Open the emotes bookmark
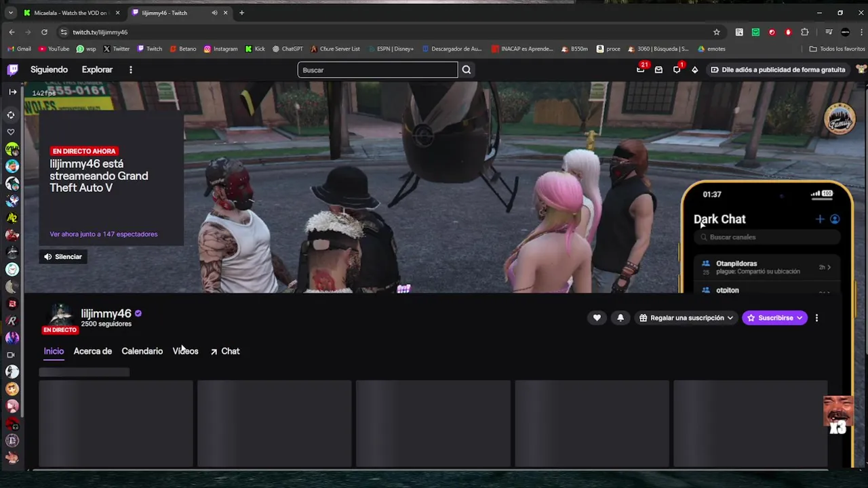Screen dimensions: 868x488 tap(711, 49)
